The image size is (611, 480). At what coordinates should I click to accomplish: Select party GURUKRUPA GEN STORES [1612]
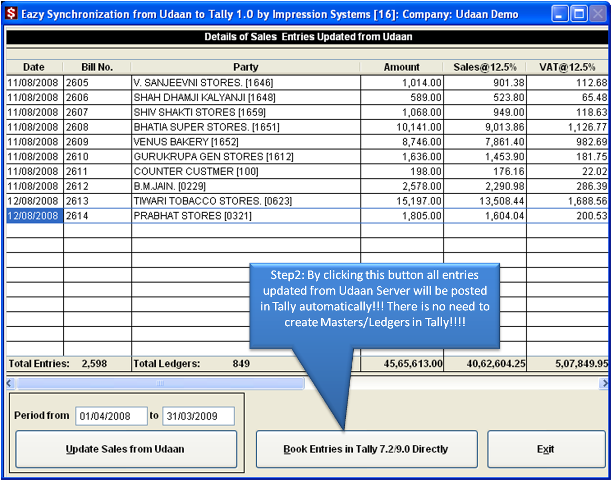(246, 157)
